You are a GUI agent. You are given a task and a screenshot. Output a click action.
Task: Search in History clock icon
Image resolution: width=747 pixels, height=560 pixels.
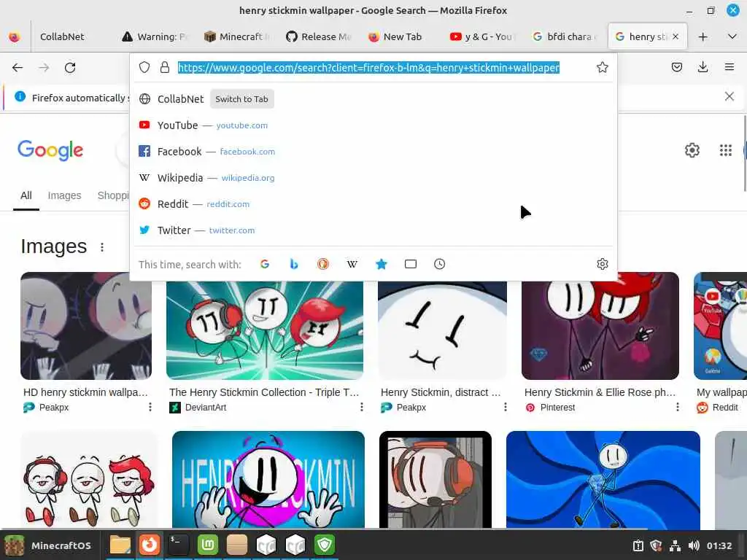439,264
